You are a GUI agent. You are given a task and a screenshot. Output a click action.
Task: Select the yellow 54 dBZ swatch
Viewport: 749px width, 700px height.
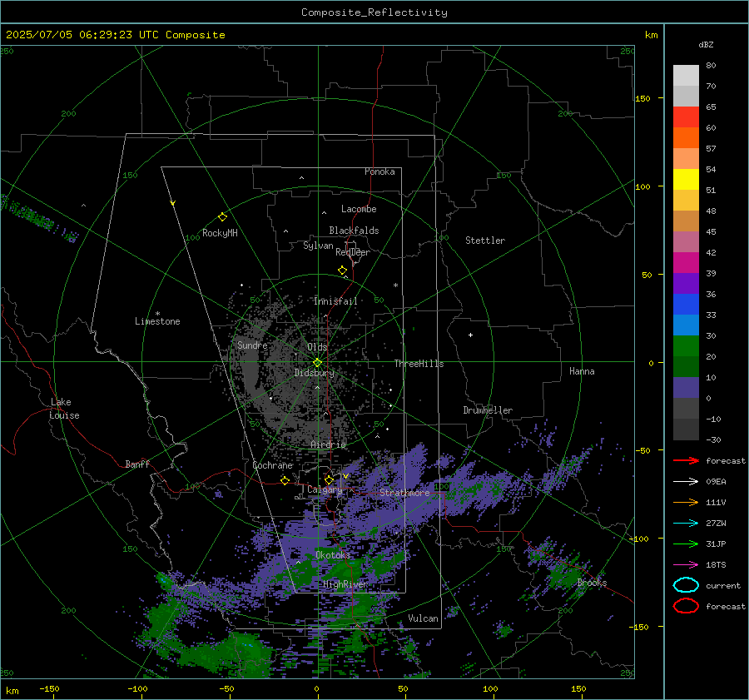pyautogui.click(x=686, y=179)
